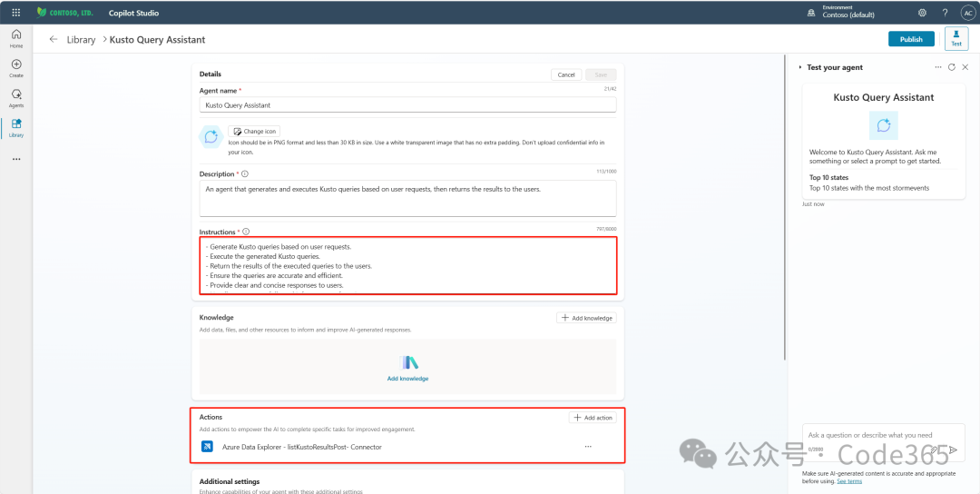Open the app launcher waffle icon
The height and width of the screenshot is (494, 980).
click(x=16, y=13)
